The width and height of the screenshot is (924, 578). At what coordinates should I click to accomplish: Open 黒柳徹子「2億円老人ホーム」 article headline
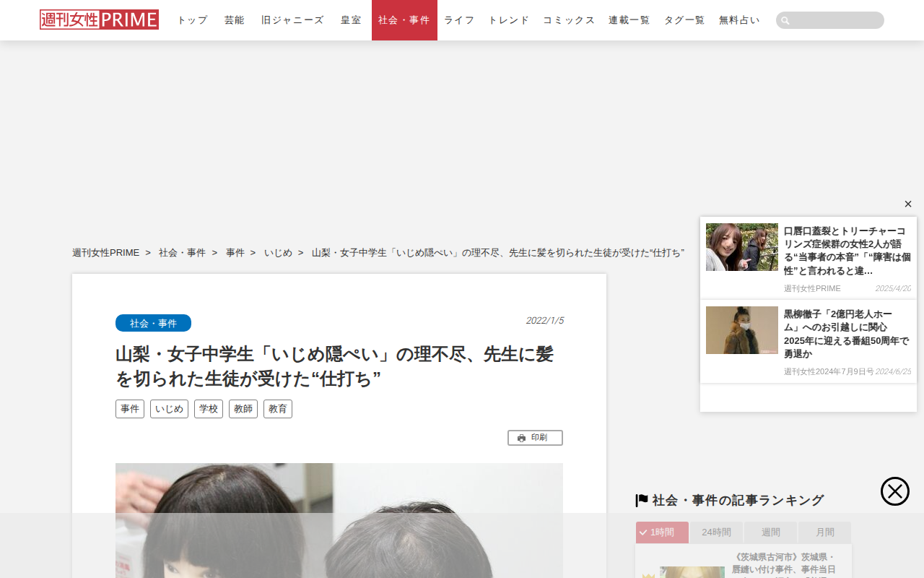click(846, 334)
